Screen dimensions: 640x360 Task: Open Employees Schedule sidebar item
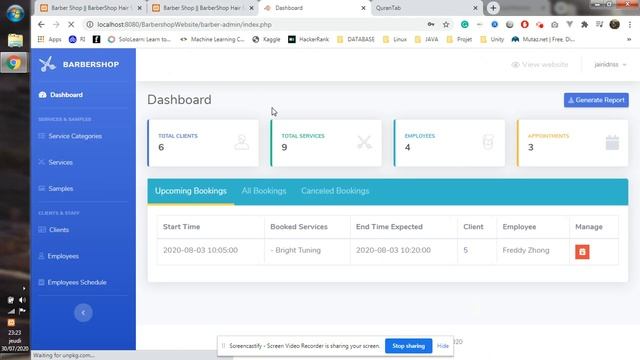[x=73, y=282]
